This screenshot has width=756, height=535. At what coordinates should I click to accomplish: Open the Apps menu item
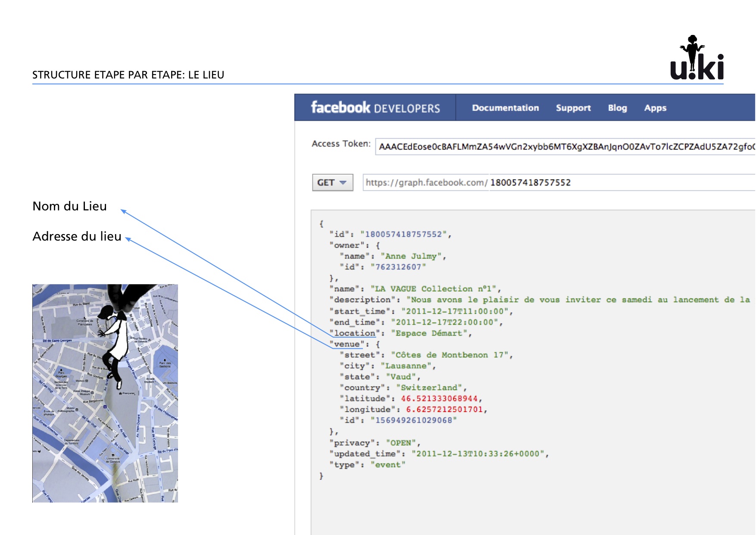tap(655, 108)
